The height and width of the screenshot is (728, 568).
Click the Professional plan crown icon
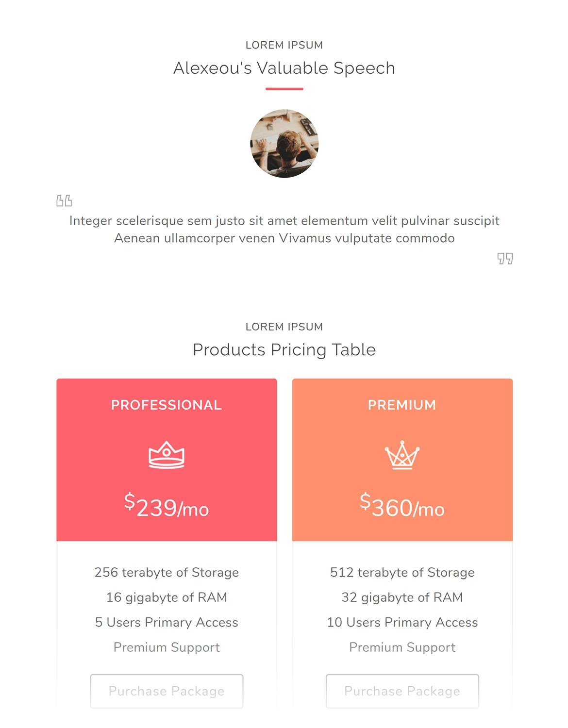[x=167, y=455]
